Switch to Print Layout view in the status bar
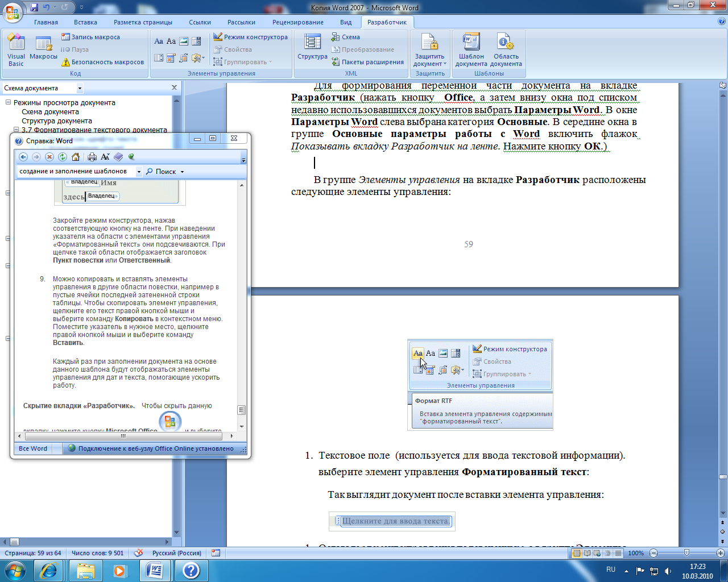This screenshot has height=582, width=728. tap(577, 553)
